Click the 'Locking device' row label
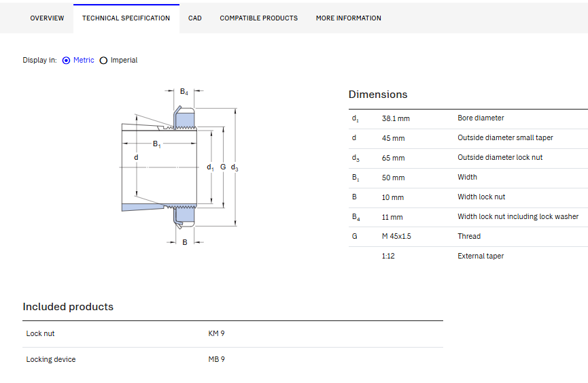The image size is (588, 383). pos(50,359)
